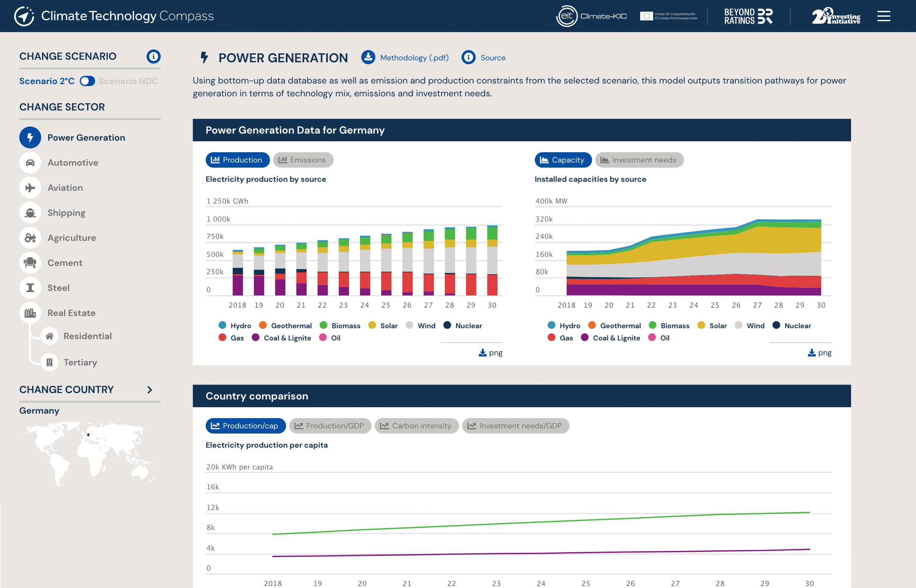
Task: Select the Tertiary sub-sector label
Action: [80, 362]
